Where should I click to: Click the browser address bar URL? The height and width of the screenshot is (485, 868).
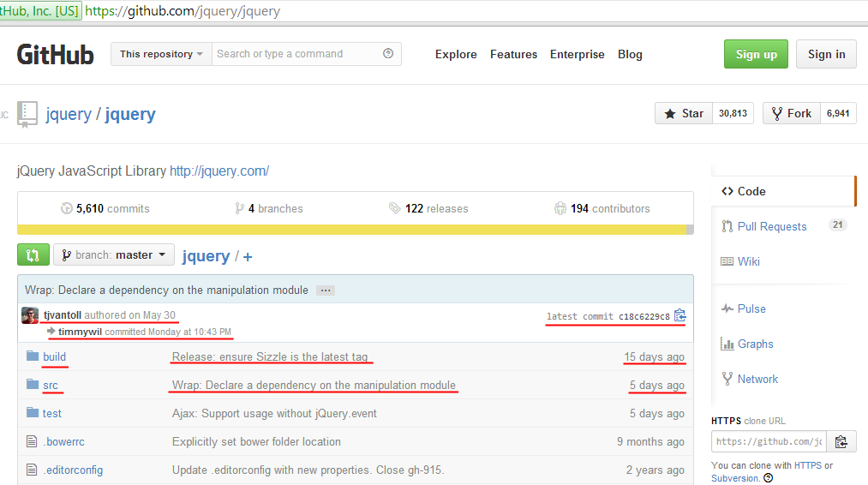pos(183,11)
